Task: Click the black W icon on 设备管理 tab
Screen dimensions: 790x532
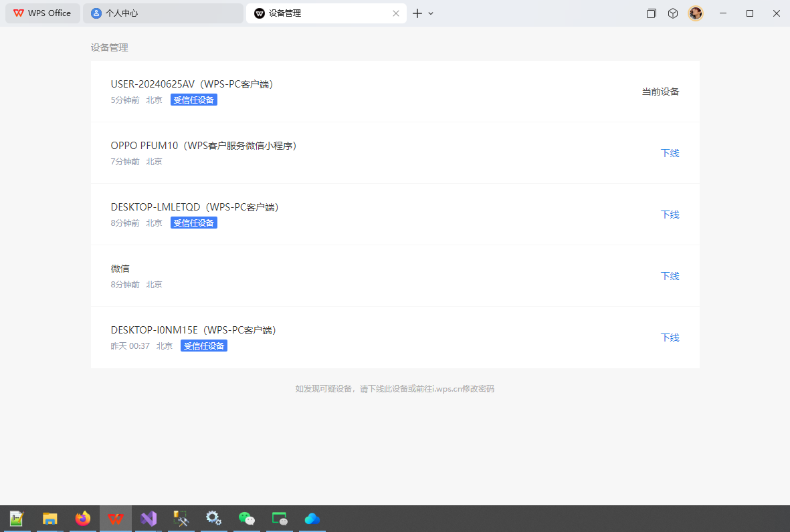Action: point(260,13)
